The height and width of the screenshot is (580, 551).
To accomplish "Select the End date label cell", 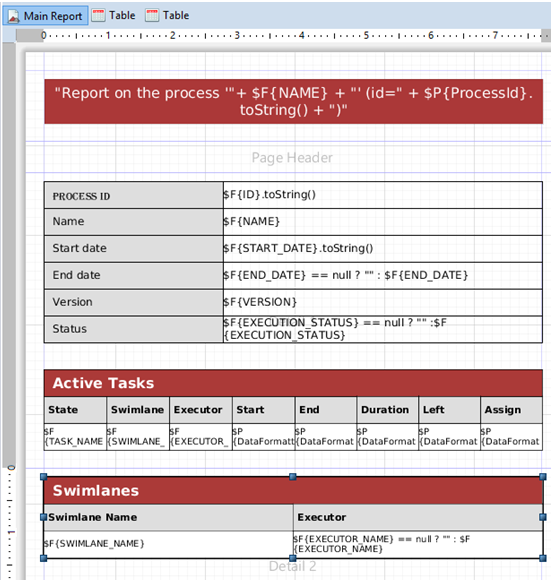I will (x=134, y=276).
